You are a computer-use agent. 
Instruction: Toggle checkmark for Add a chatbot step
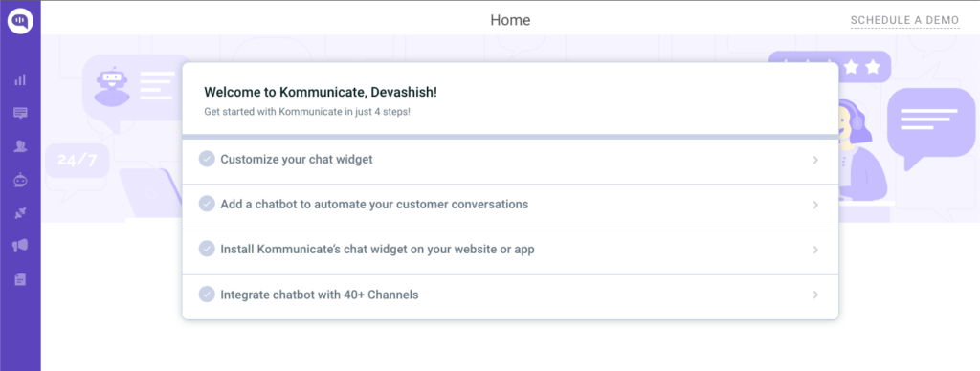(207, 205)
